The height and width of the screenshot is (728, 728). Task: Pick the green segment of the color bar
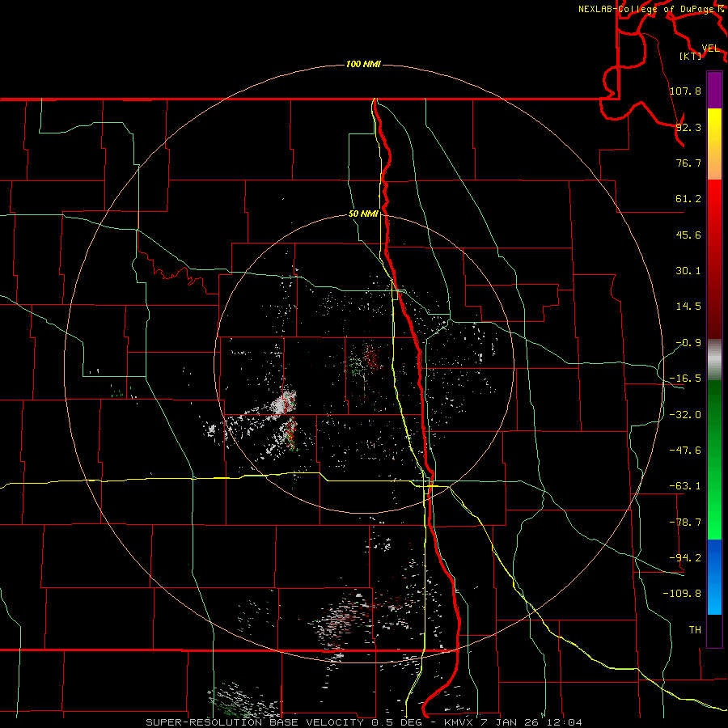[714, 459]
